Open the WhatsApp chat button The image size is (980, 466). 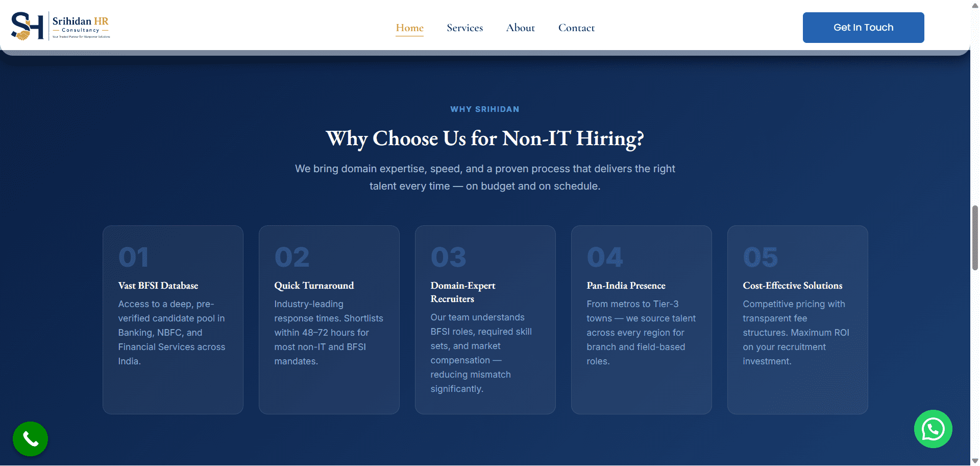click(933, 429)
